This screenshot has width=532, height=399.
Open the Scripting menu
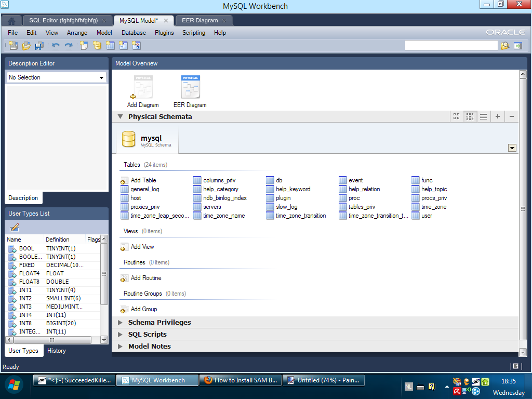[x=194, y=33]
